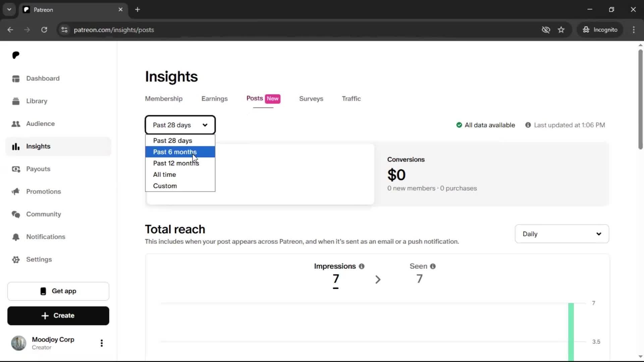The image size is (644, 362).
Task: Open Dashboard from the sidebar
Action: (43, 78)
